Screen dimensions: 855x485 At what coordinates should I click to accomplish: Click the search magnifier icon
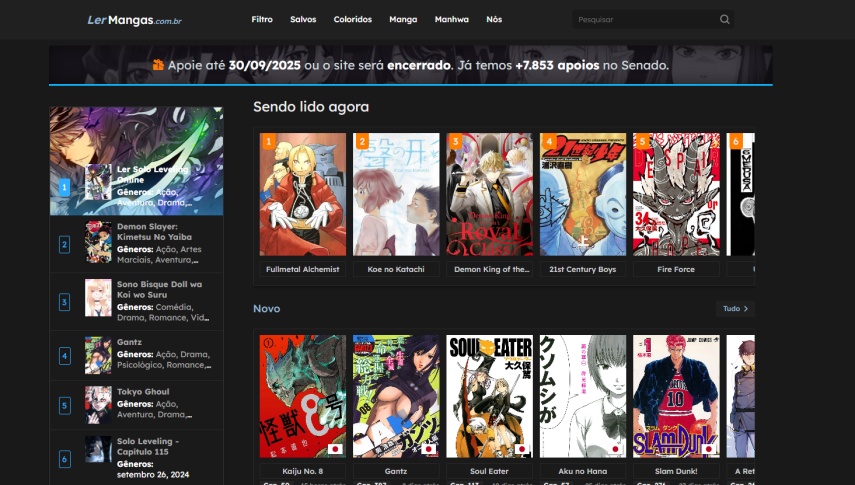(724, 19)
